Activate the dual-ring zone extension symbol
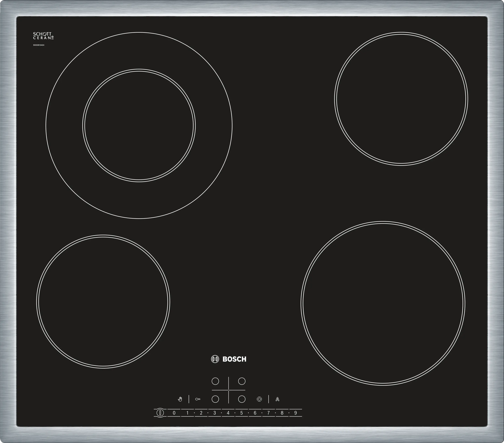The height and width of the screenshot is (443, 504). [259, 399]
